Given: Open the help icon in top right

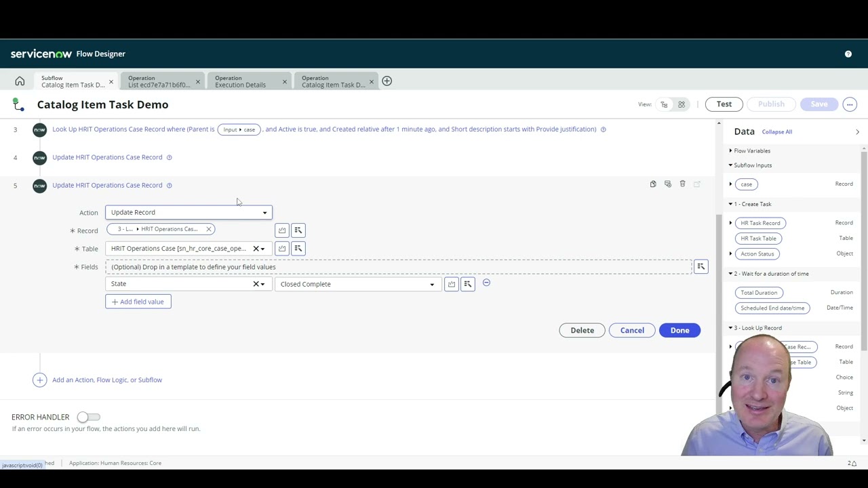Looking at the screenshot, I should (x=848, y=54).
